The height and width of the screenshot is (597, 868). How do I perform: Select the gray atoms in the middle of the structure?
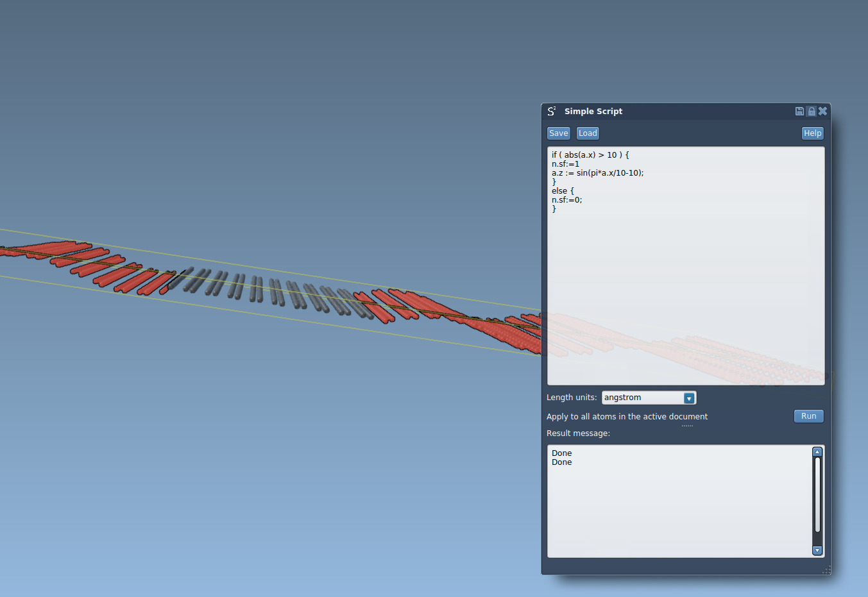pos(257,289)
